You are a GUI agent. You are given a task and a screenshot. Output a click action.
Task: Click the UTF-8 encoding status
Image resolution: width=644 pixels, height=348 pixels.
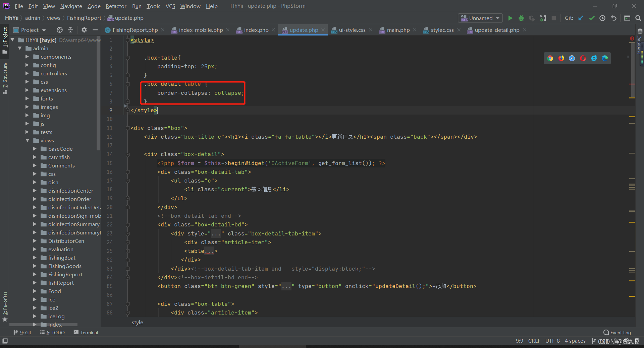(x=552, y=341)
